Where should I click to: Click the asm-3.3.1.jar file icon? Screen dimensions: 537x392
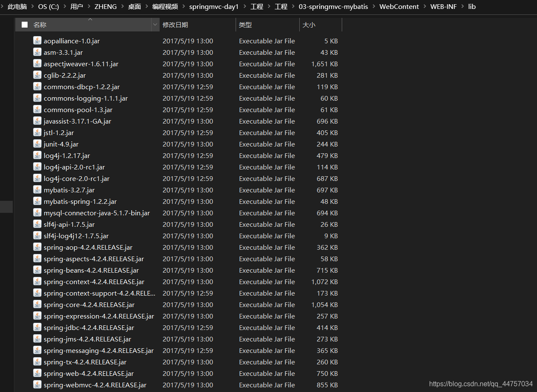[37, 52]
